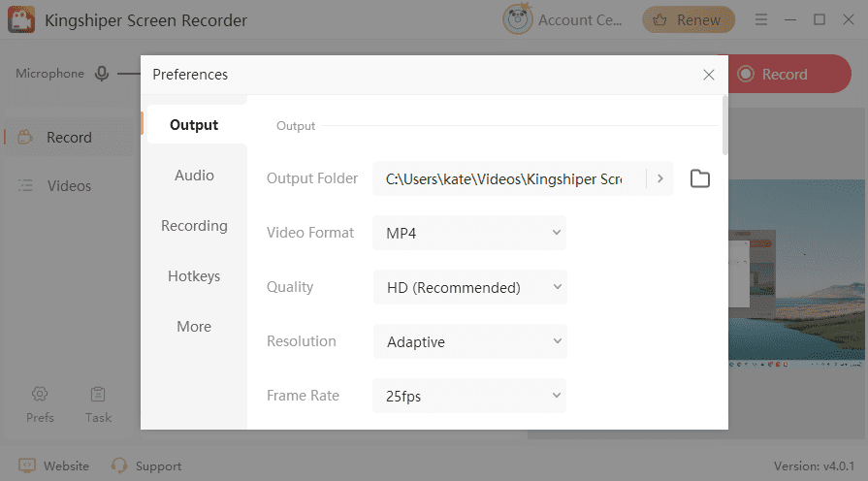Open the Frame Rate 25fps dropdown
This screenshot has height=481, width=868.
click(469, 396)
